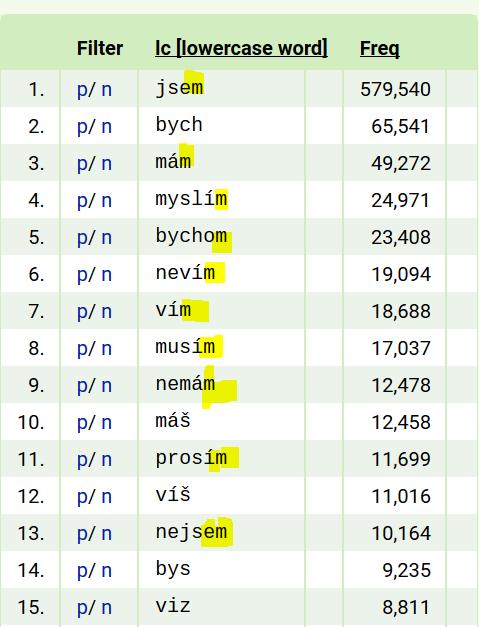
Task: Sort by Freq column header
Action: pos(379,48)
